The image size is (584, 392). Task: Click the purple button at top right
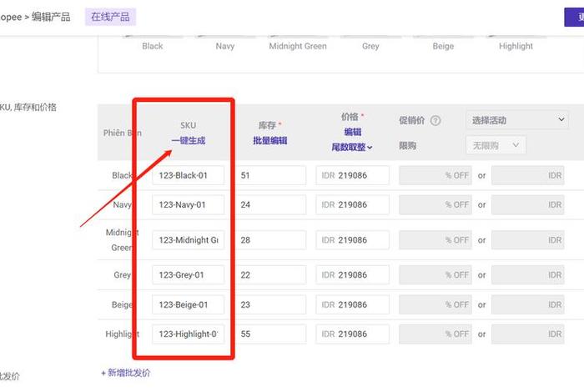tap(574, 15)
